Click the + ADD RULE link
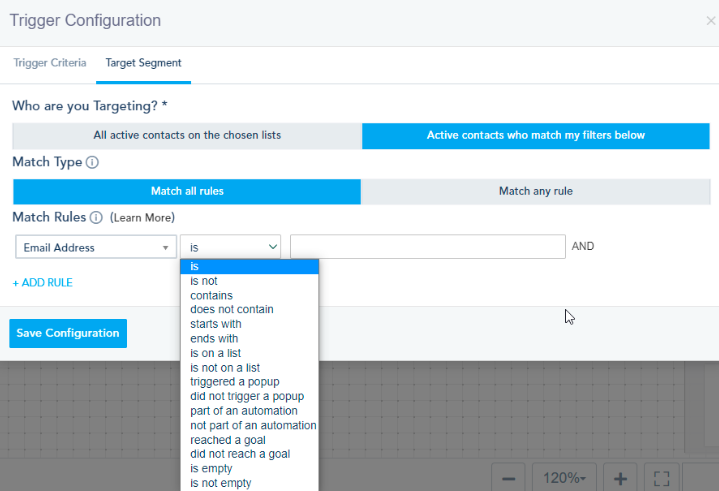The image size is (719, 491). coord(42,283)
